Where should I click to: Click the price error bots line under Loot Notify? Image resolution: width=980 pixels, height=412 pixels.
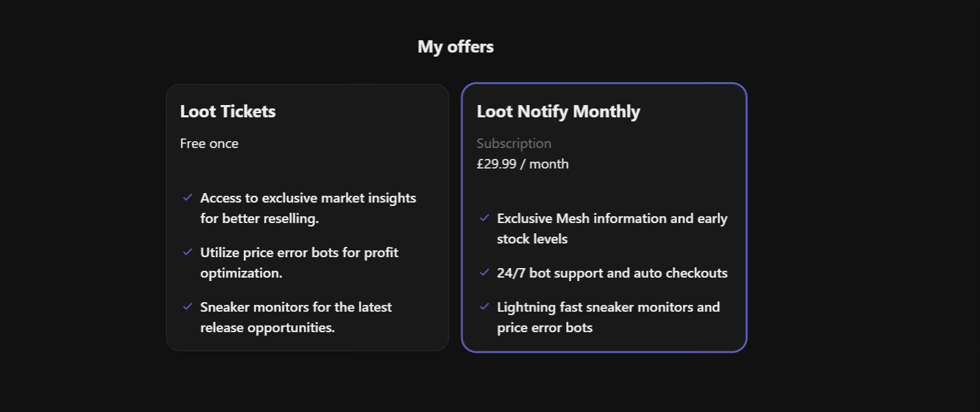coord(544,327)
